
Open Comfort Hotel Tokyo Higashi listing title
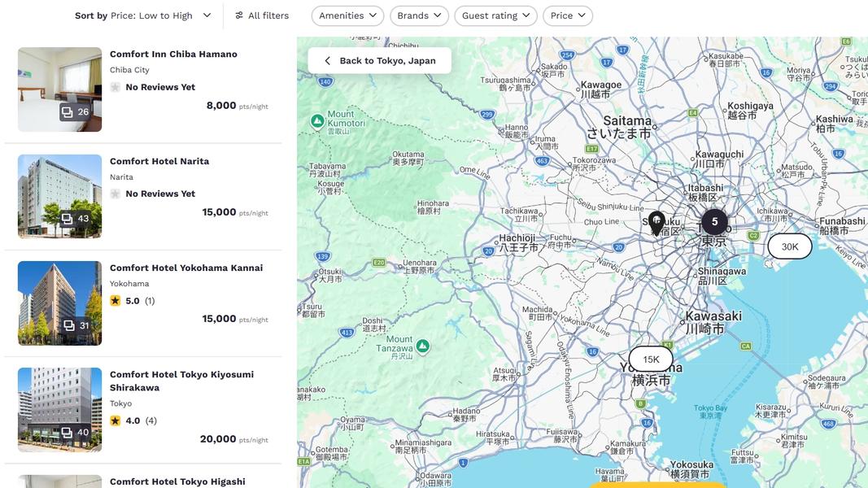point(177,481)
